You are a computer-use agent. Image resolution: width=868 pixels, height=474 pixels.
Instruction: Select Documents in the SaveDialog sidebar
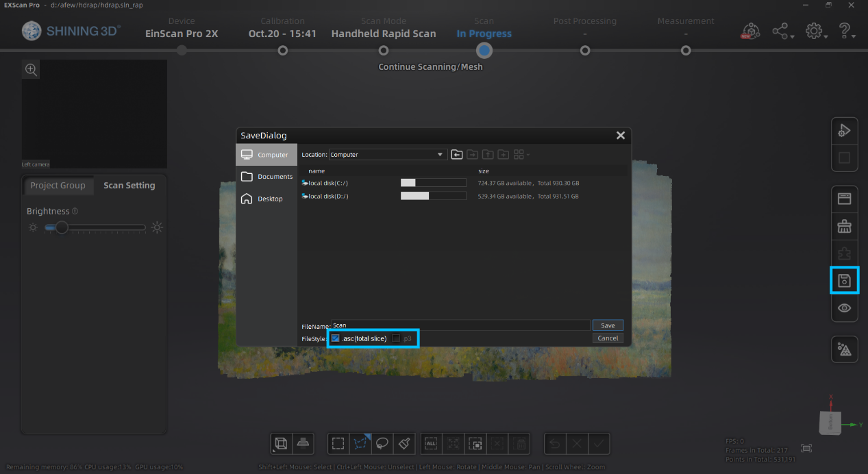coord(266,177)
